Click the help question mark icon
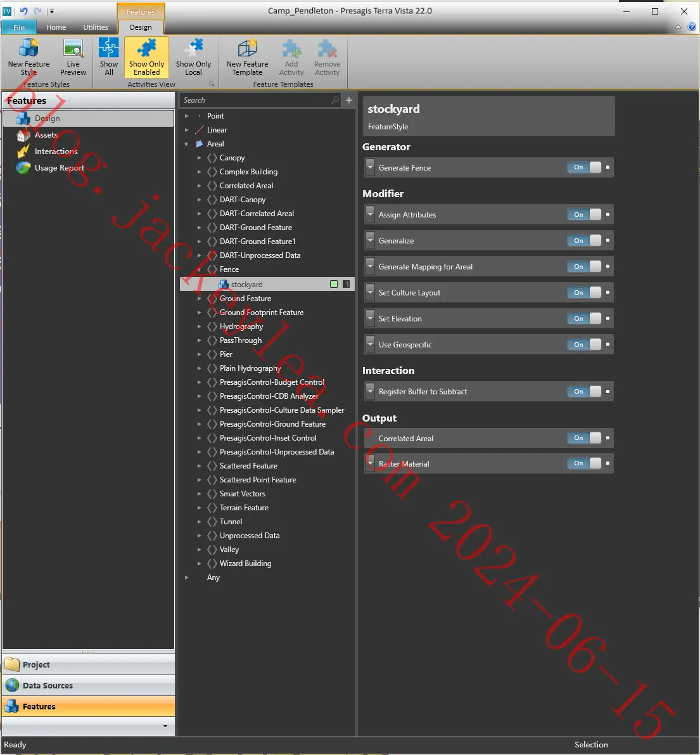The image size is (700, 755). tap(692, 27)
